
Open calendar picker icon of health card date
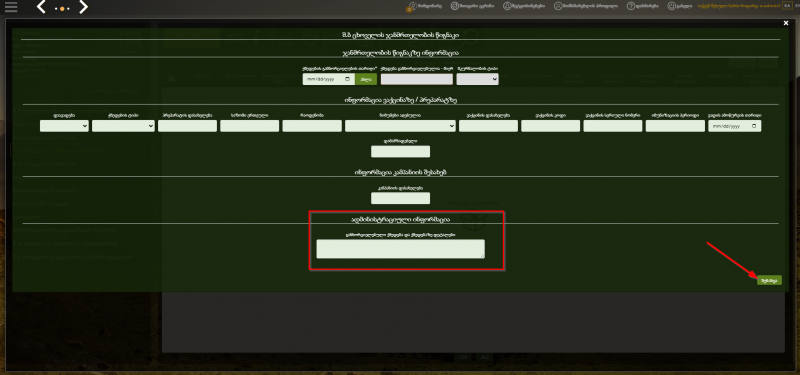click(x=348, y=79)
